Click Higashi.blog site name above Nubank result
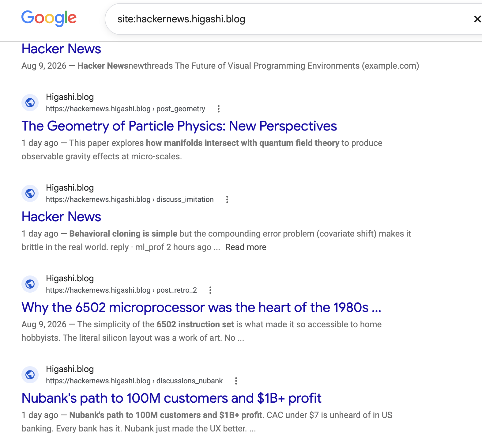Viewport: 482px width, 448px height. point(70,369)
